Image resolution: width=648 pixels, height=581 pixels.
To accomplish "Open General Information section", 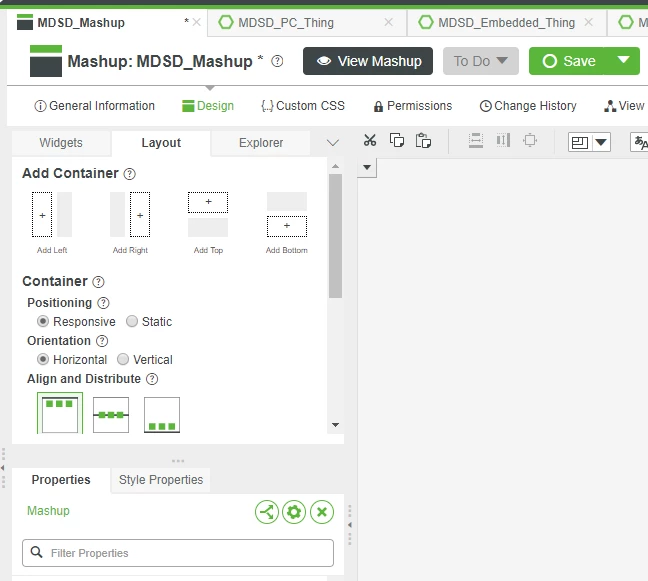I will pyautogui.click(x=95, y=106).
